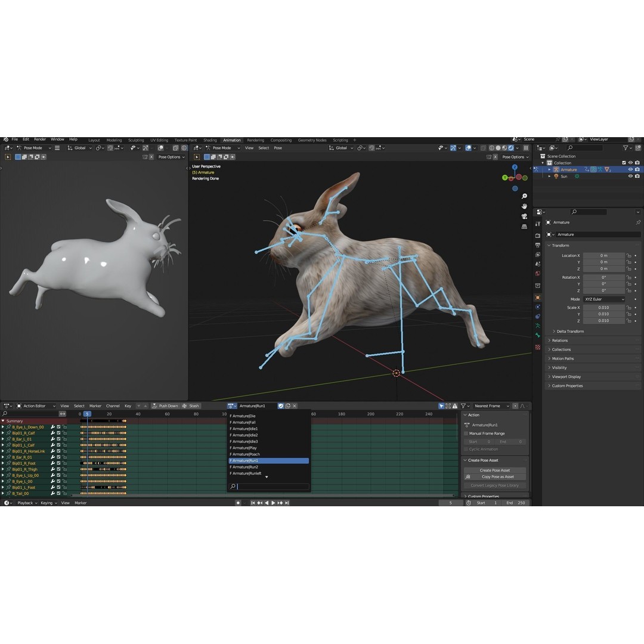Toggle camera view using the camera icon
The width and height of the screenshot is (644, 644).
click(x=524, y=216)
